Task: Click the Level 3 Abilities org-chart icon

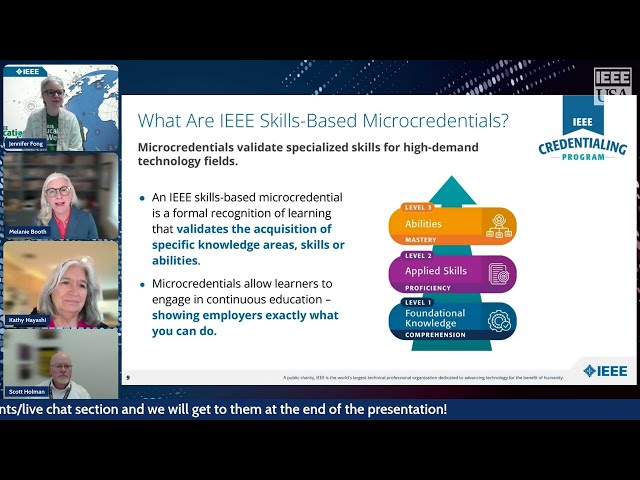Action: 499,226
